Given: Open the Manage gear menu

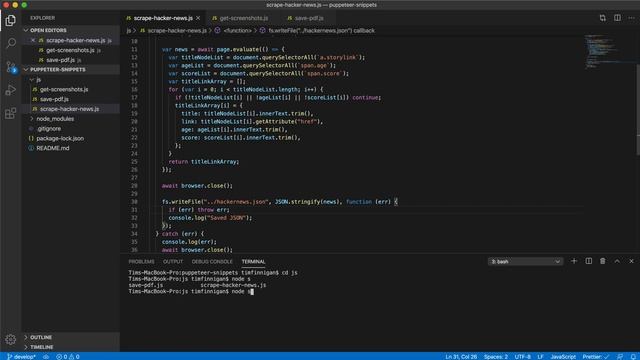Looking at the screenshot, I should (x=11, y=339).
